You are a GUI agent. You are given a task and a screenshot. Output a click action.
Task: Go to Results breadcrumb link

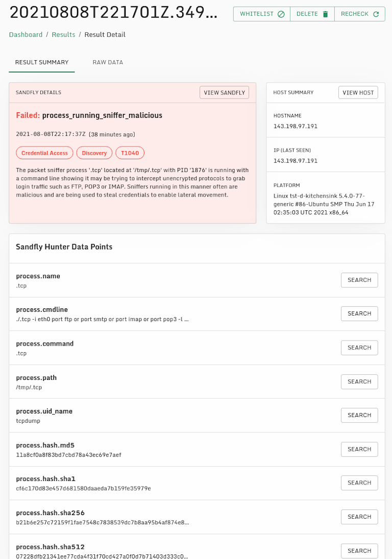pyautogui.click(x=63, y=35)
